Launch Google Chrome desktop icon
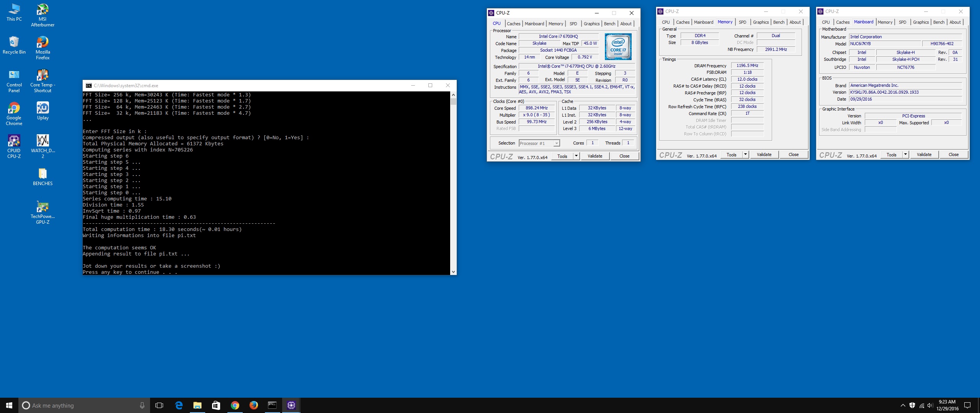The image size is (980, 413). 14,114
